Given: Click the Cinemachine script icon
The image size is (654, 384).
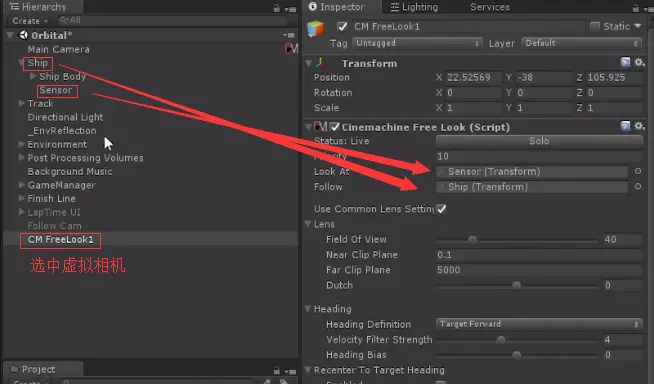Looking at the screenshot, I should click(320, 126).
